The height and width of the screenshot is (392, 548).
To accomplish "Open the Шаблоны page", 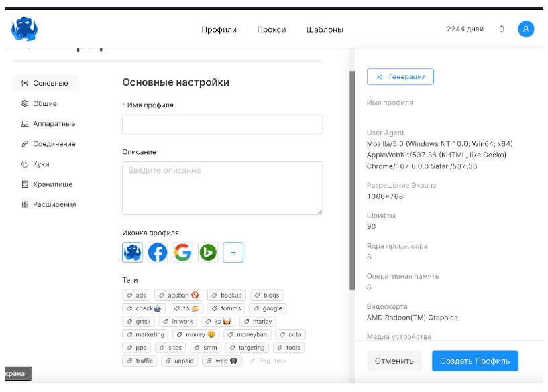I will pyautogui.click(x=325, y=29).
